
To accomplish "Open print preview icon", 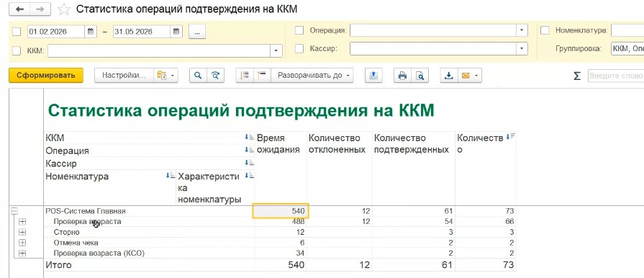I will (x=419, y=75).
